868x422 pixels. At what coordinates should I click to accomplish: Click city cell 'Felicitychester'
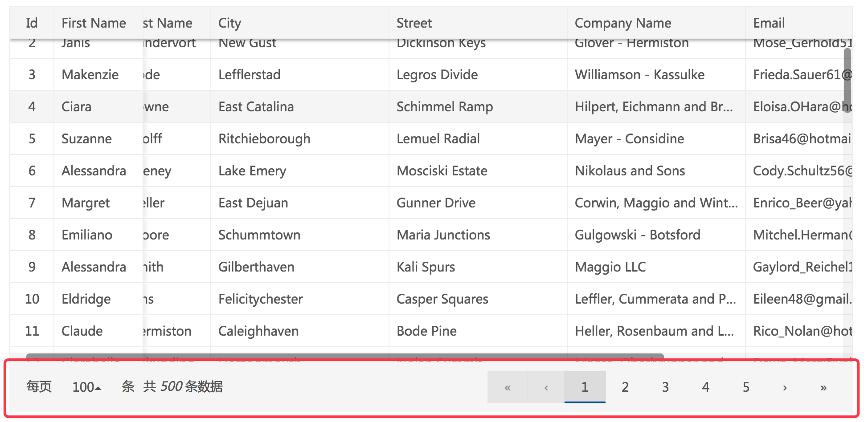pyautogui.click(x=299, y=299)
